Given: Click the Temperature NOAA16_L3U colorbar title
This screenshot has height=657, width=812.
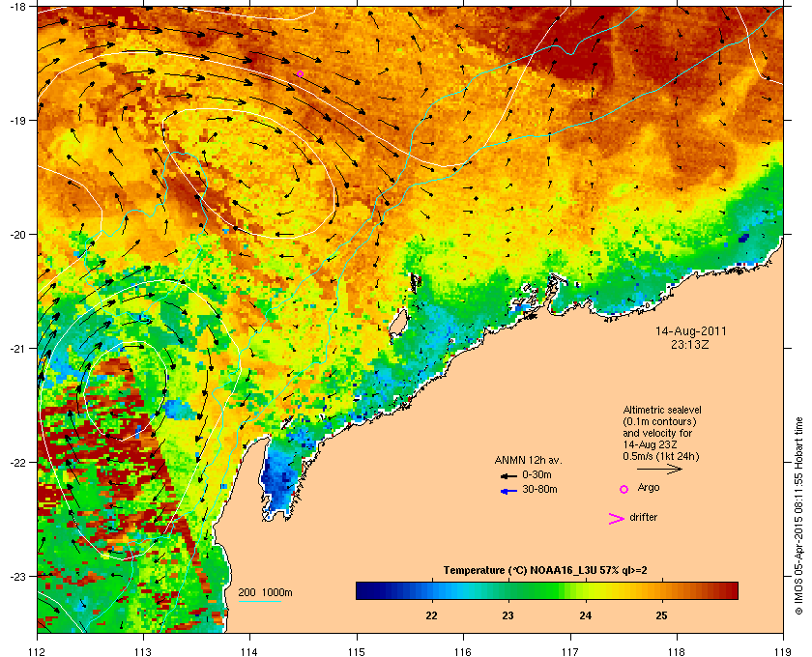Looking at the screenshot, I should [x=545, y=571].
